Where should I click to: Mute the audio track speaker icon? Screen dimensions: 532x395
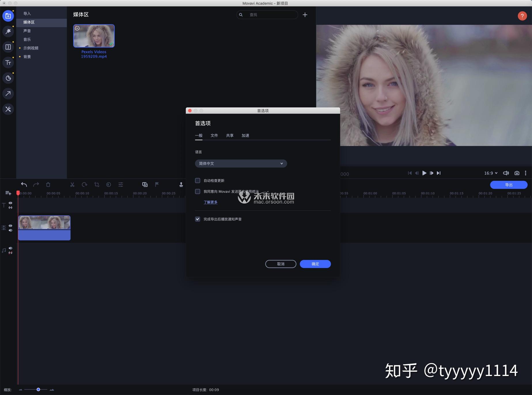10,248
